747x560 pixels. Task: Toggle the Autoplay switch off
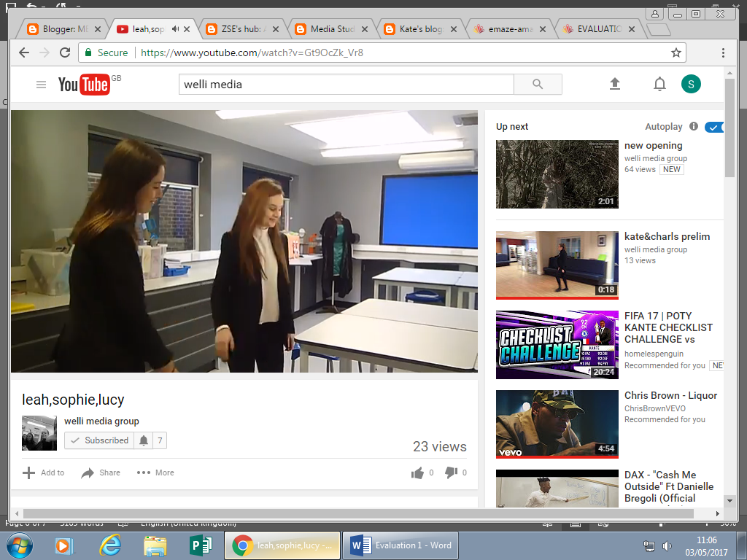pyautogui.click(x=713, y=127)
